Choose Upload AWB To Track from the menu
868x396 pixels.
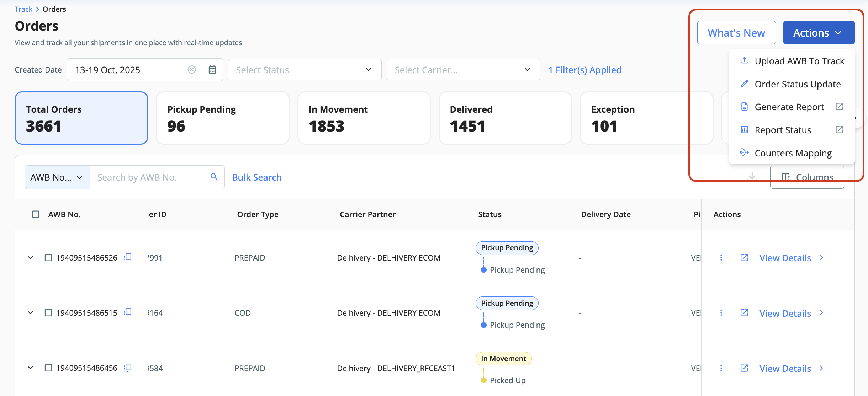799,61
